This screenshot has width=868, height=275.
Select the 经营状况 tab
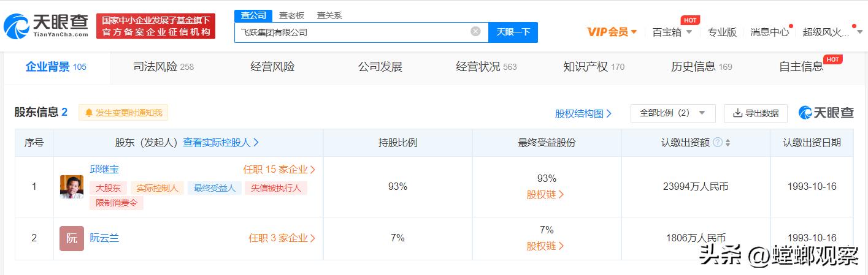click(486, 67)
